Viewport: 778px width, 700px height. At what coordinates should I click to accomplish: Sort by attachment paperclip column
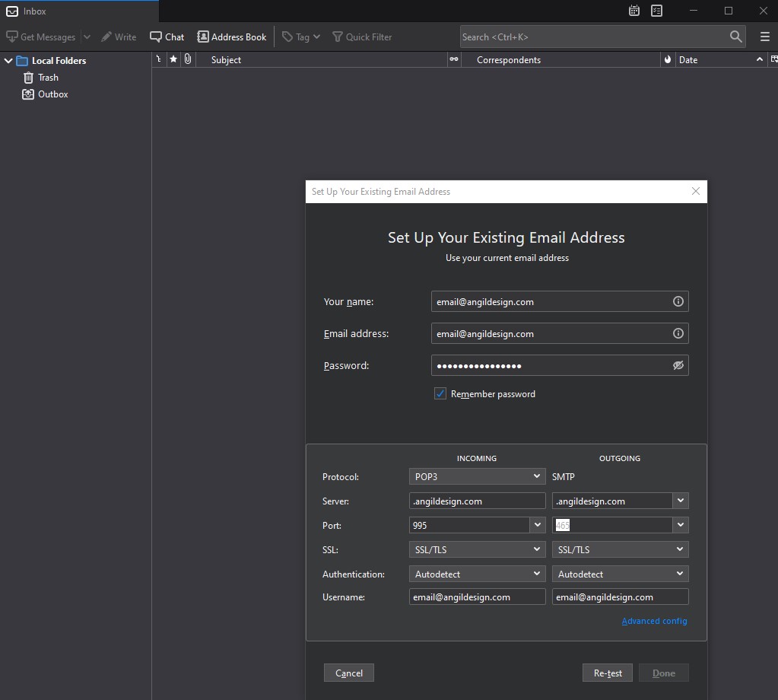(188, 59)
